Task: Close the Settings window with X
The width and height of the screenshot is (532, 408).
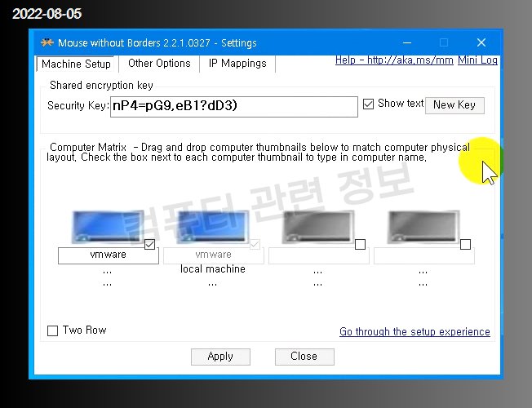Action: (481, 42)
